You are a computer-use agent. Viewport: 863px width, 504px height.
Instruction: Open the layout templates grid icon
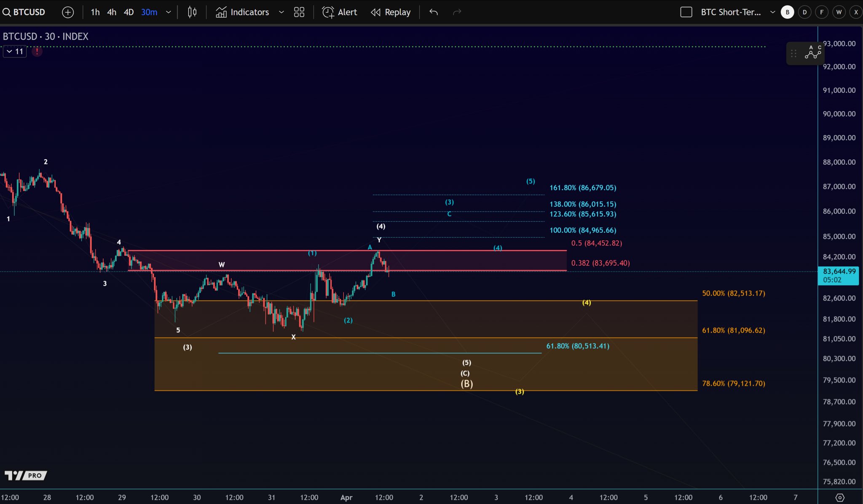coord(299,12)
